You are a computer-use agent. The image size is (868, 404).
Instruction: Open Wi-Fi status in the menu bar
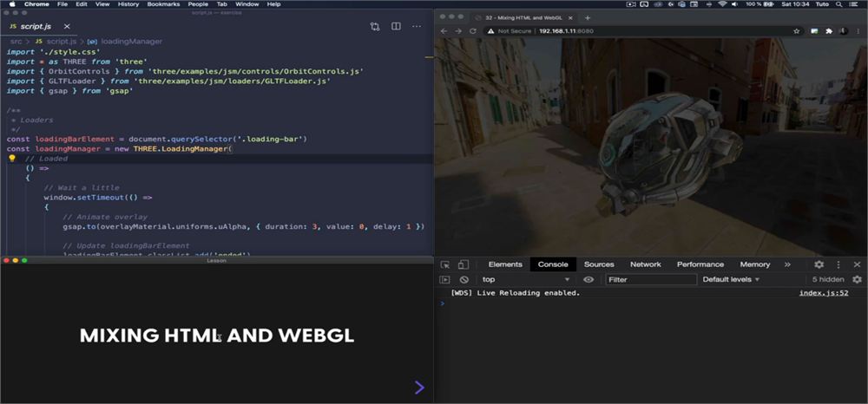point(722,3)
